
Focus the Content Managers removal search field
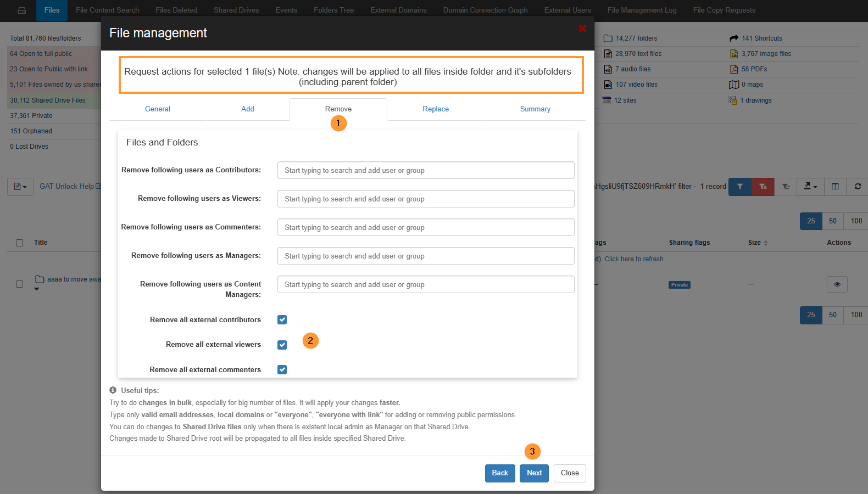click(426, 284)
